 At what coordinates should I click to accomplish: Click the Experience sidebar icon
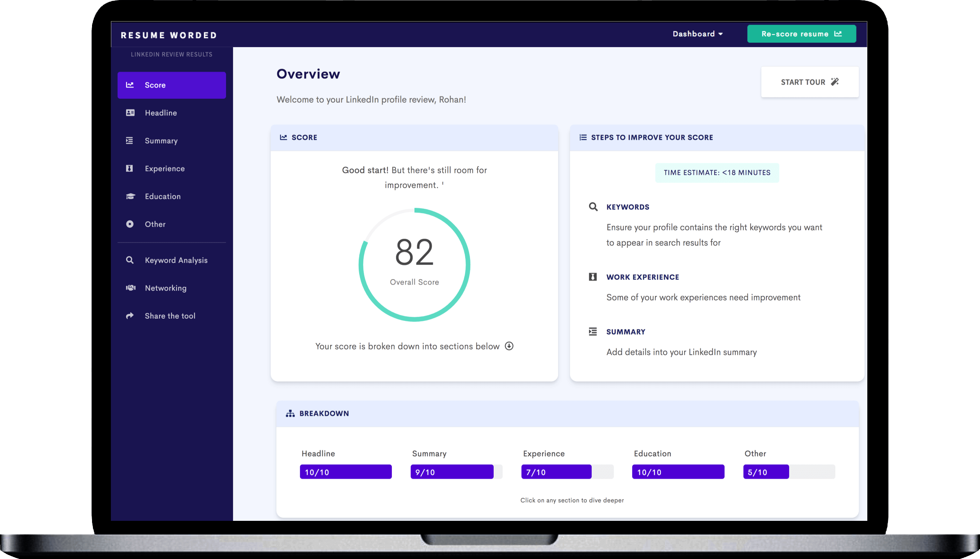(129, 168)
